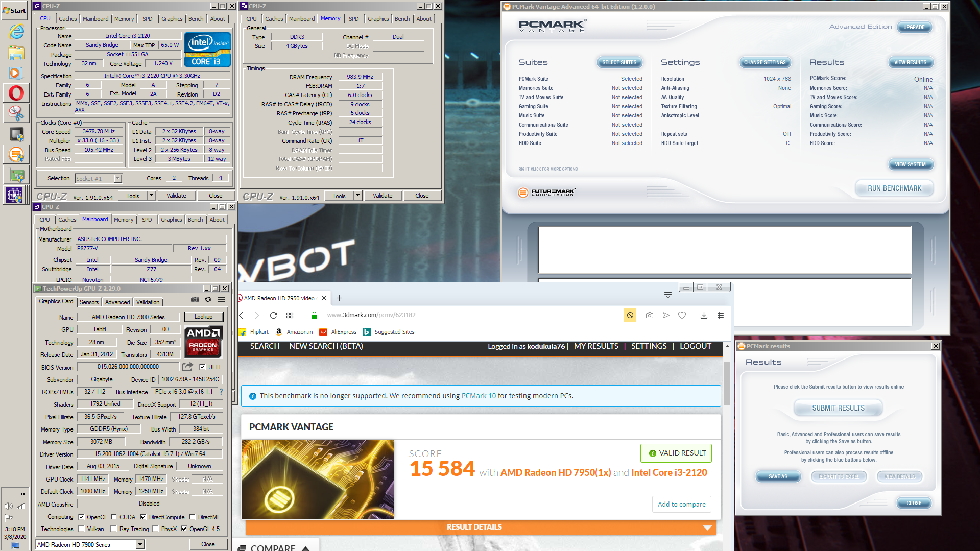Screen dimensions: 980x551
Task: Click the Flipkart bookmark
Action: coord(254,332)
